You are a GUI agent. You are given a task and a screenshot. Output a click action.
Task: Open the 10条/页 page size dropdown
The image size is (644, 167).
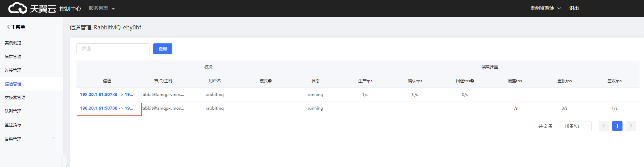coord(574,126)
